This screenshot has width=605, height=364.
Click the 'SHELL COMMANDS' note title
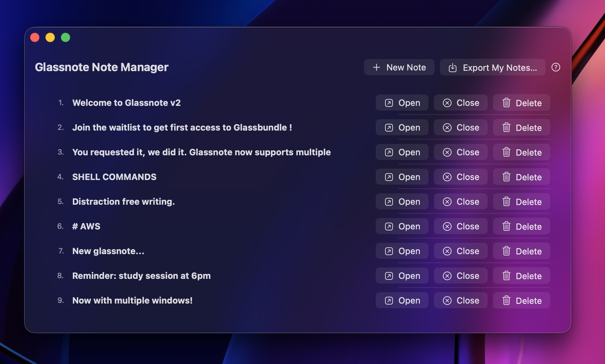(x=114, y=177)
